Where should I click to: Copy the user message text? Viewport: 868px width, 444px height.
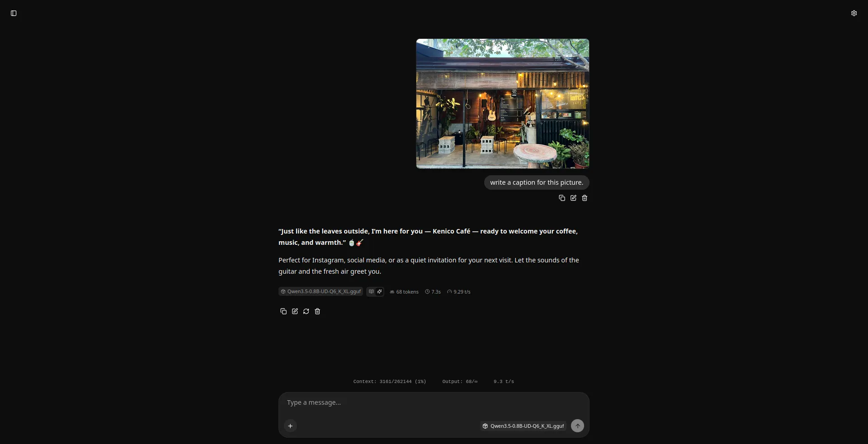[x=562, y=198]
